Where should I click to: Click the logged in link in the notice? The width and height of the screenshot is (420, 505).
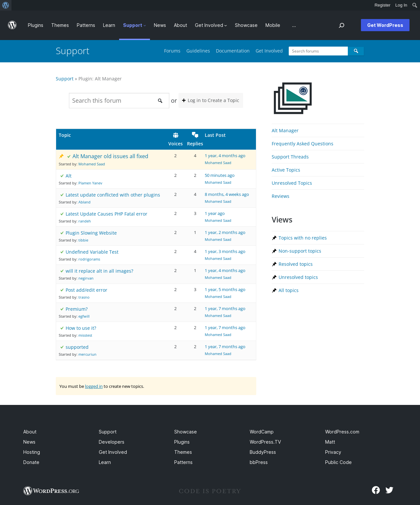point(94,386)
